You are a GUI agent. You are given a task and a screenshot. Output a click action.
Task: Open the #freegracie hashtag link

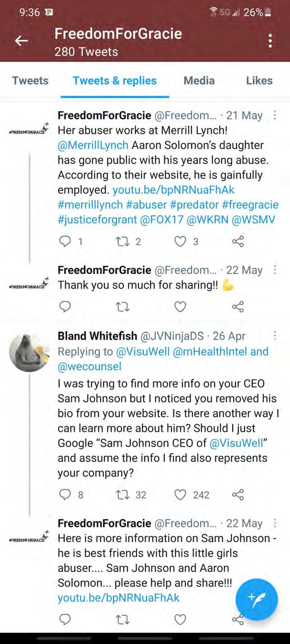(x=250, y=205)
